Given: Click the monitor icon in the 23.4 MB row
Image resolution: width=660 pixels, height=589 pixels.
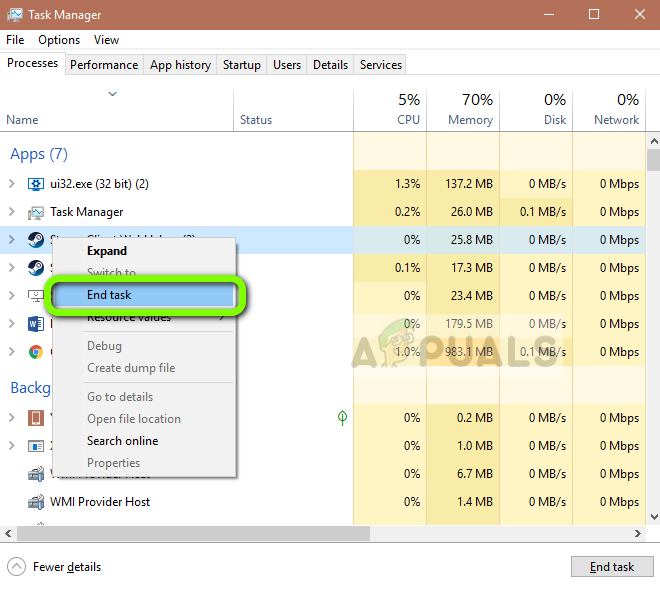Looking at the screenshot, I should 36,296.
